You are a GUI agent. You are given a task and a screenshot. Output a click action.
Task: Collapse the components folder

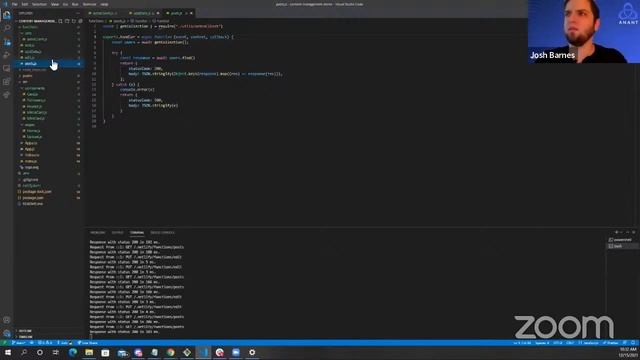49,88
